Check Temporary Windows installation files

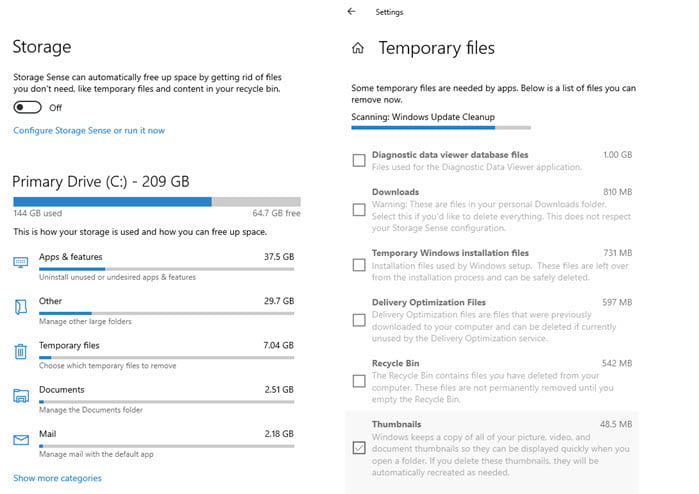point(359,265)
